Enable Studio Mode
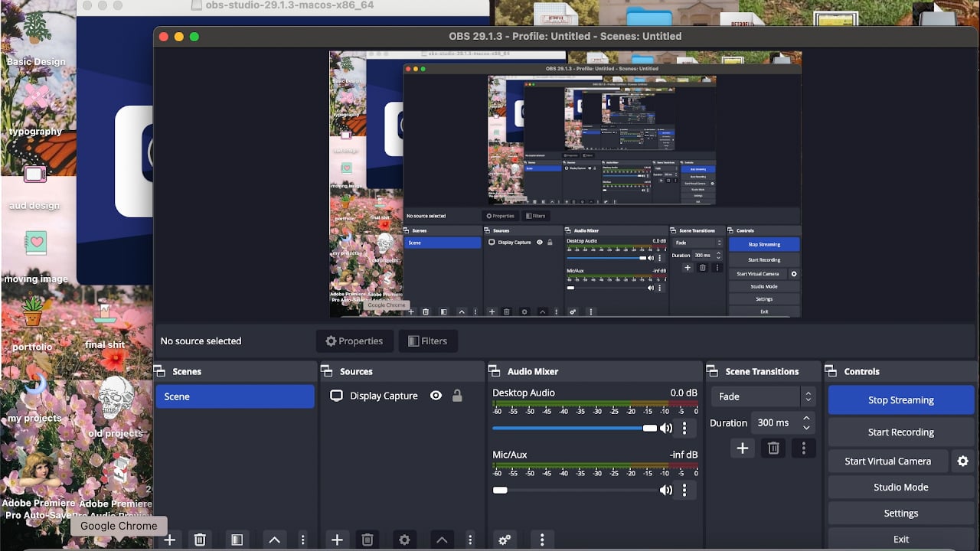 click(901, 487)
